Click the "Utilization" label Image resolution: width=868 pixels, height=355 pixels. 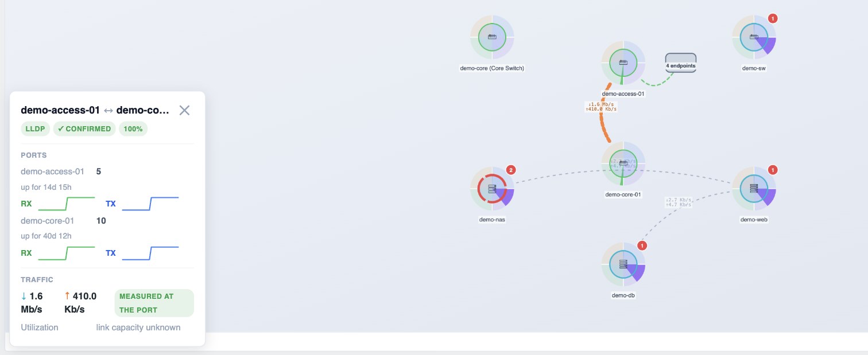pyautogui.click(x=40, y=327)
